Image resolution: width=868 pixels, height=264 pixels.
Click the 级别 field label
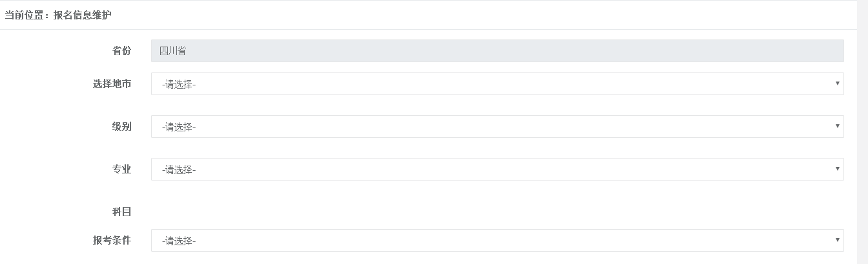coord(121,126)
